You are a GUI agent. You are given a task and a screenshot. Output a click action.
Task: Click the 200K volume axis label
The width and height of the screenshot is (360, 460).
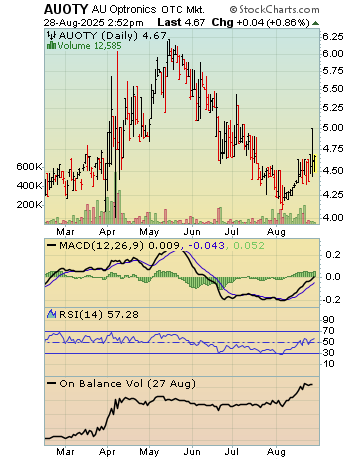click(29, 204)
